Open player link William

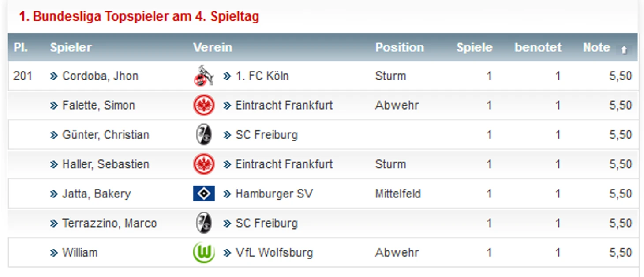click(80, 253)
